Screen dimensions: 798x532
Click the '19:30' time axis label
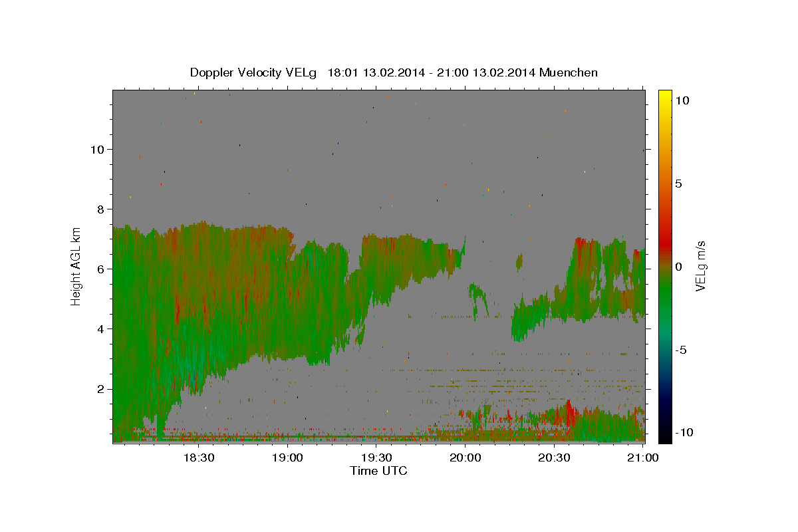pyautogui.click(x=376, y=458)
